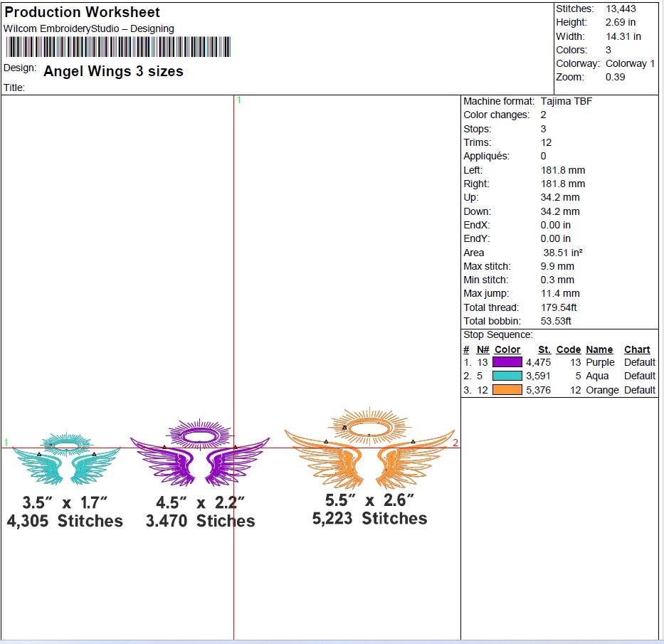Click the '4.5″ x 2.2″' size label

click(200, 502)
